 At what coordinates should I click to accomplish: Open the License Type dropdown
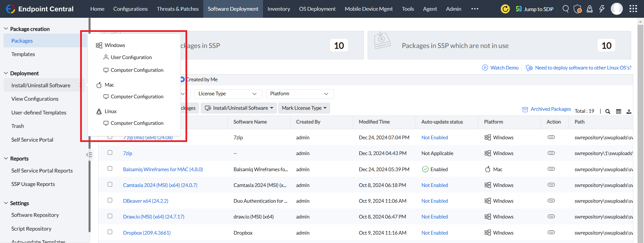pyautogui.click(x=227, y=94)
